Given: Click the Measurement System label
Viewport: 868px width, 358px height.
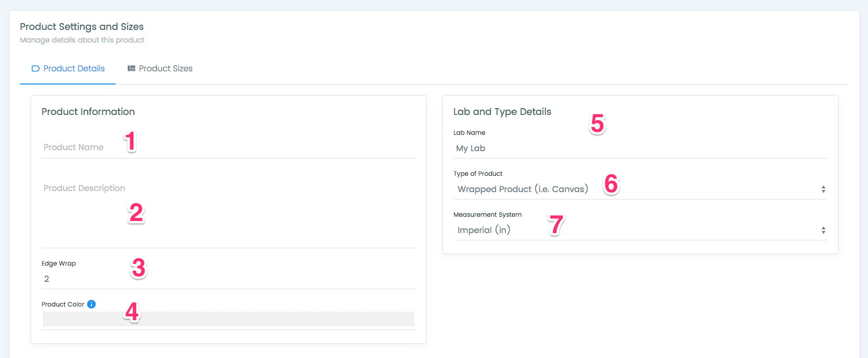Looking at the screenshot, I should [x=488, y=215].
